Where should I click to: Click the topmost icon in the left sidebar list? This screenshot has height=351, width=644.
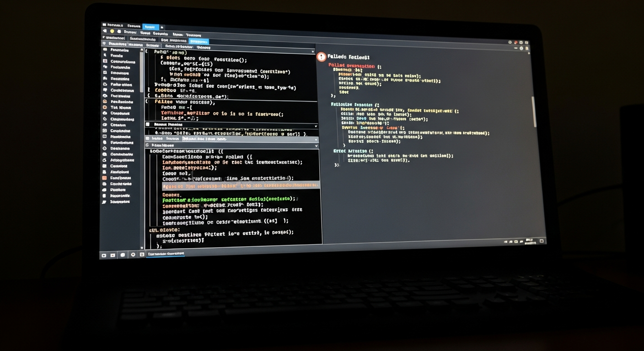coord(105,50)
